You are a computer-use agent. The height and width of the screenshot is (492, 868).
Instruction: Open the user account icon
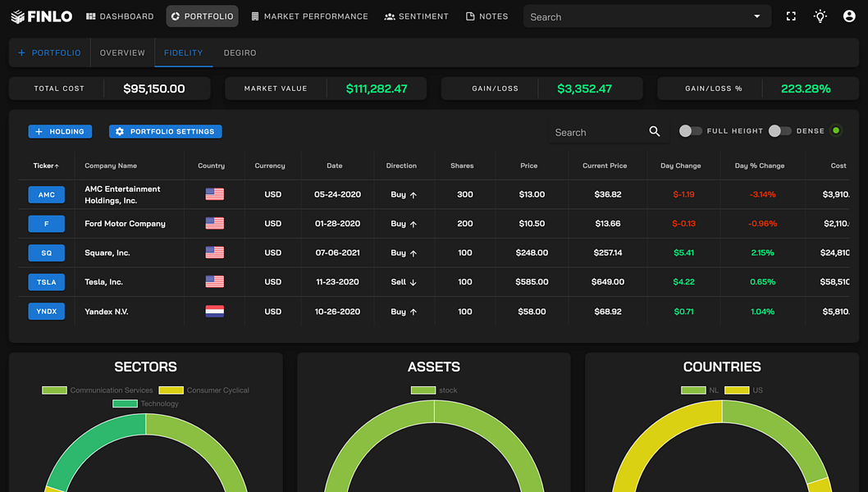(849, 16)
